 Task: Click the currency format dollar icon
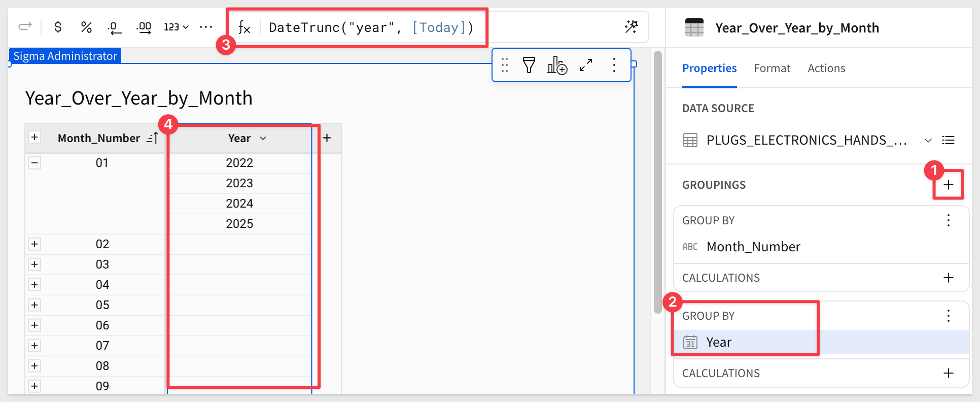tap(58, 27)
